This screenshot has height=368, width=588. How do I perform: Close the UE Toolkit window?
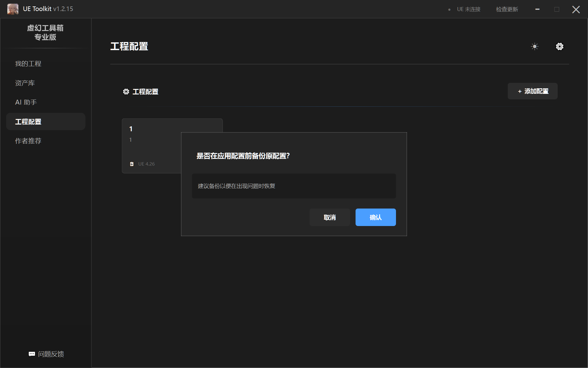576,9
